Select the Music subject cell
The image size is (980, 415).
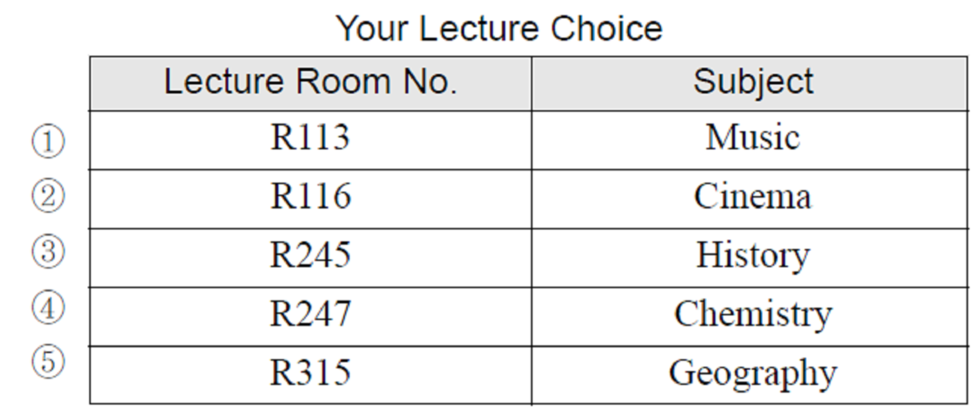click(x=750, y=140)
